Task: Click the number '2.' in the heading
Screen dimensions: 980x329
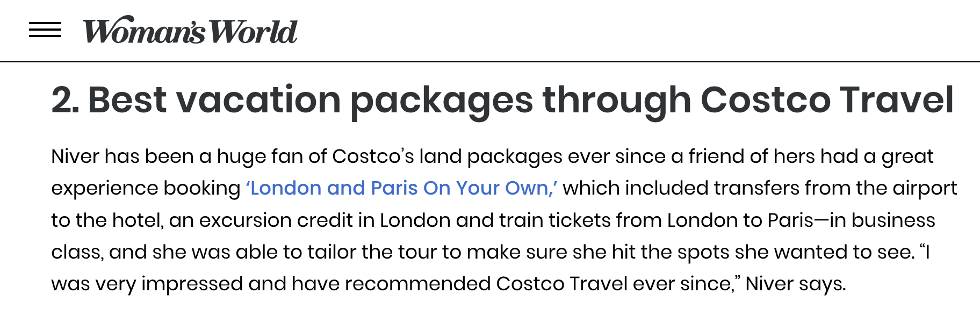Action: tap(64, 100)
